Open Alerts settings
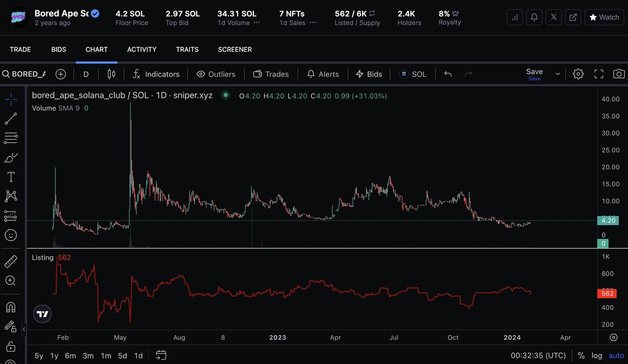The height and width of the screenshot is (364, 628). [323, 74]
